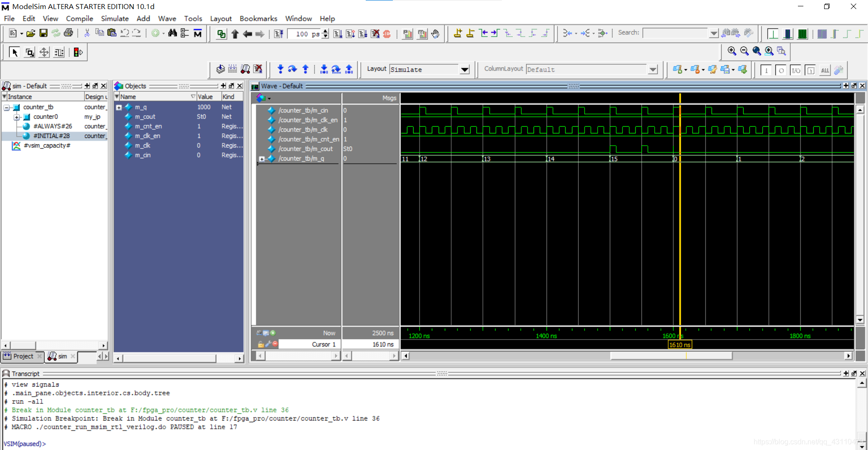Click the yellow Insert Cursor icon
Screen dimensions: 868x450
458,33
